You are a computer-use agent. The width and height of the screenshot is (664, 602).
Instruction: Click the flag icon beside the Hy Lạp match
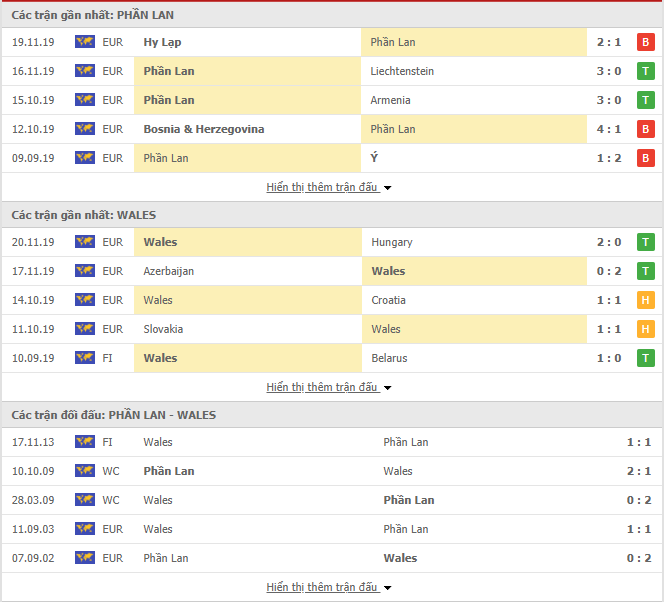[84, 42]
